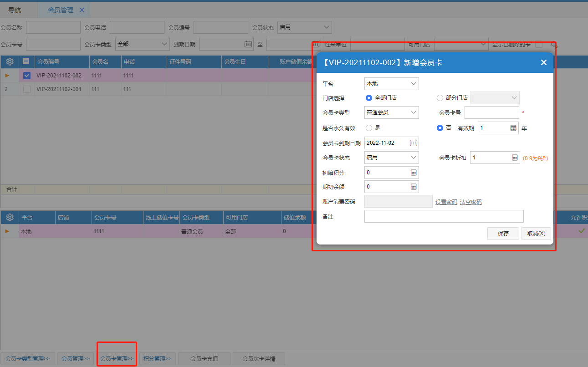Image resolution: width=588 pixels, height=367 pixels.
Task: Focus the 往来单位 filter field
Action: click(378, 44)
